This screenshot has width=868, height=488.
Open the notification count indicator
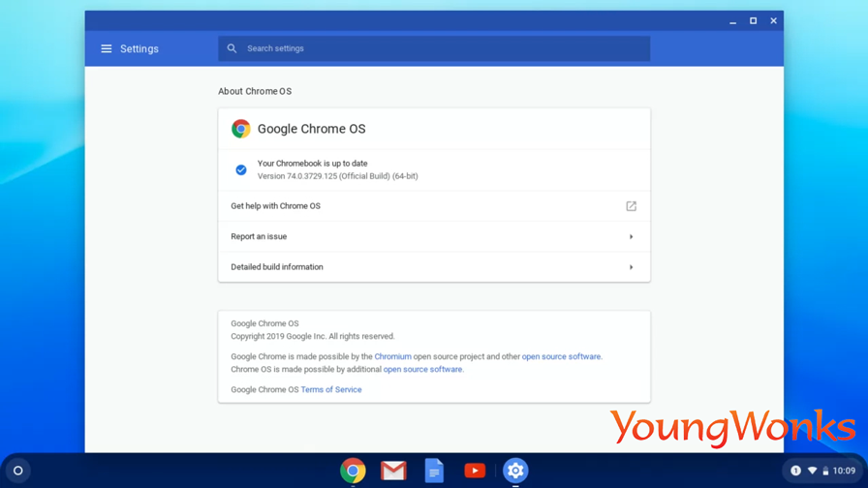click(x=795, y=471)
